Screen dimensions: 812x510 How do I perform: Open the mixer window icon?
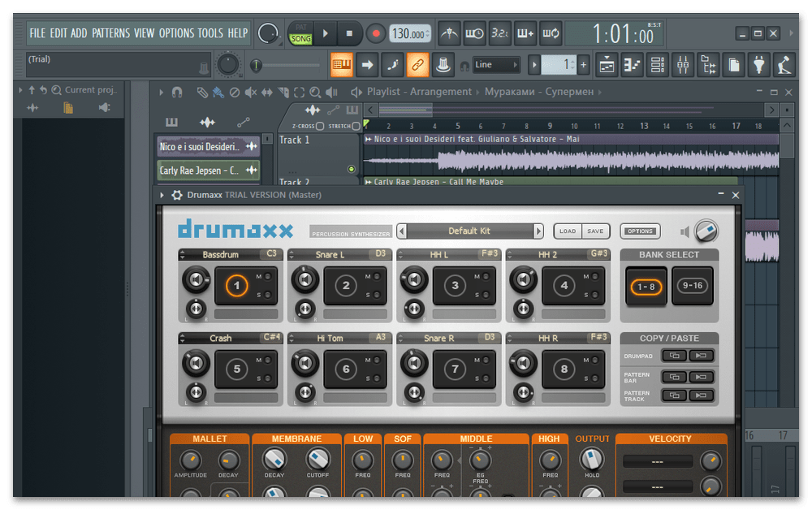point(683,64)
